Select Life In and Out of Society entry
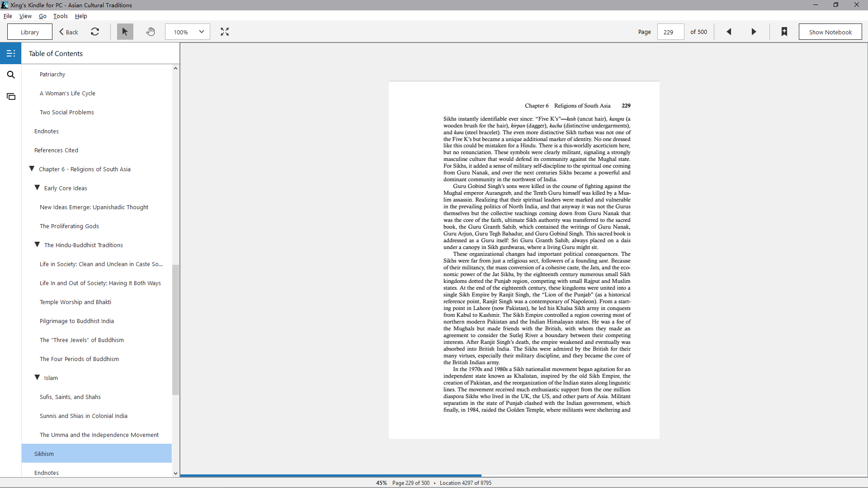The height and width of the screenshot is (488, 868). click(100, 283)
